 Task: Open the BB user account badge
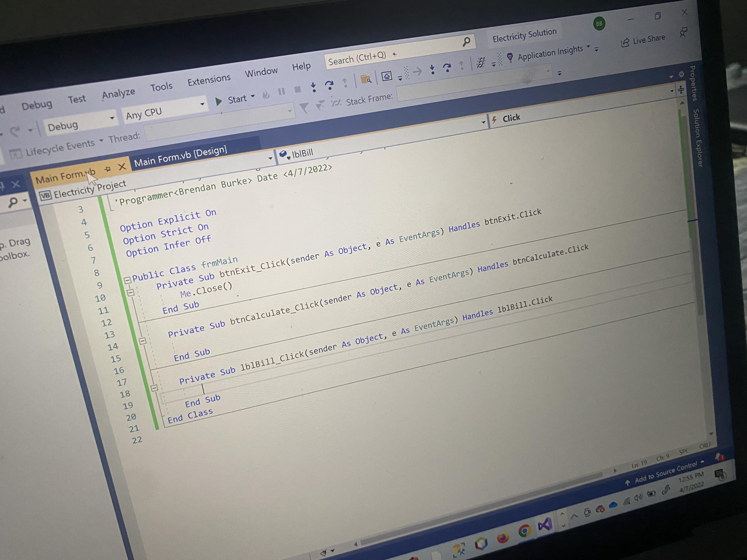tap(599, 24)
